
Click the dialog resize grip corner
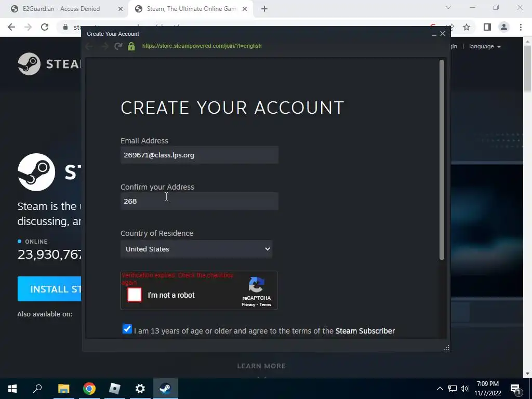(446, 348)
